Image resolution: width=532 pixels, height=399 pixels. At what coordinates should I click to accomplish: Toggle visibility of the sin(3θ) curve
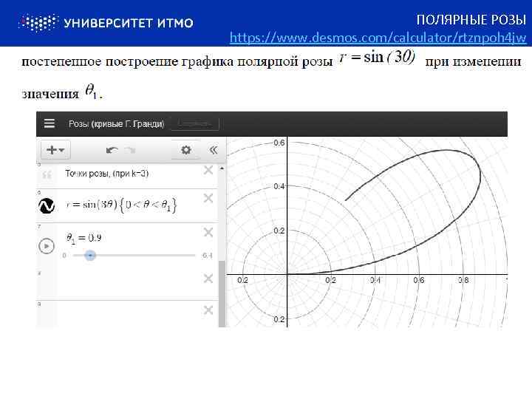[x=47, y=205]
